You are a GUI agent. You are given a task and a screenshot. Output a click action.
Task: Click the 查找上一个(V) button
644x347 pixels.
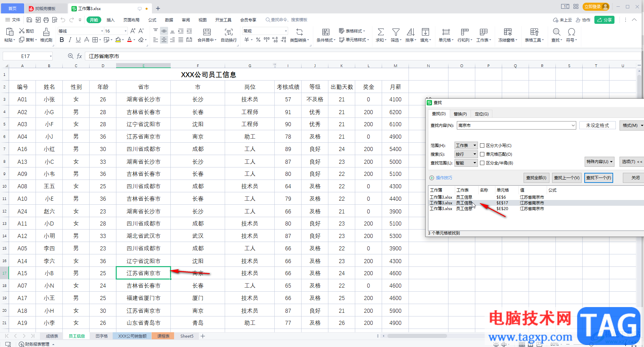tap(567, 178)
